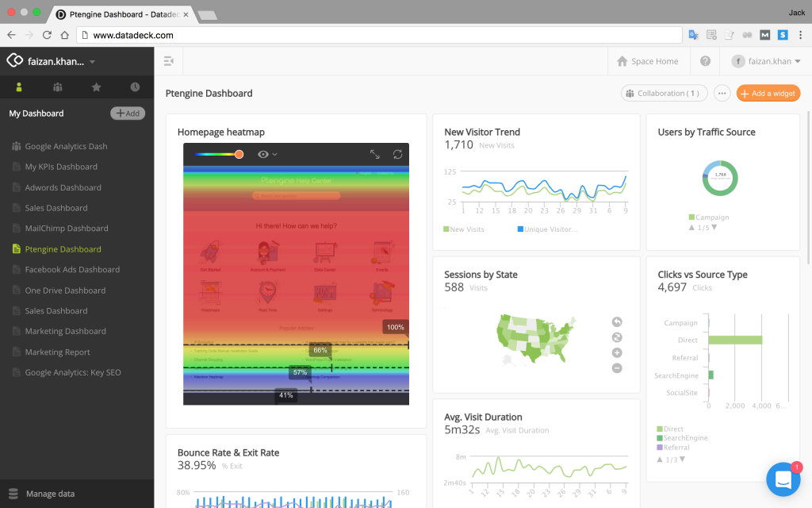Image resolution: width=812 pixels, height=508 pixels.
Task: Open the team dashboards icon
Action: [x=57, y=87]
